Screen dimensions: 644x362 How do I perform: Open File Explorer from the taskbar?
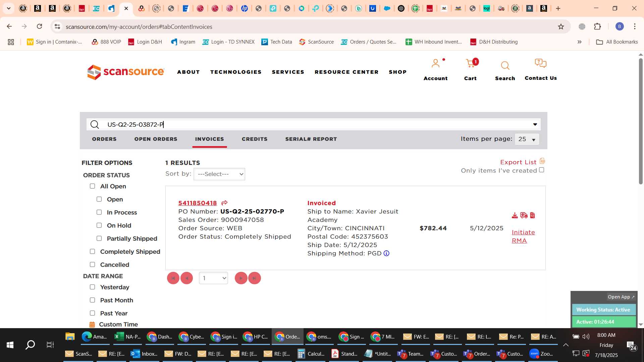[70, 337]
